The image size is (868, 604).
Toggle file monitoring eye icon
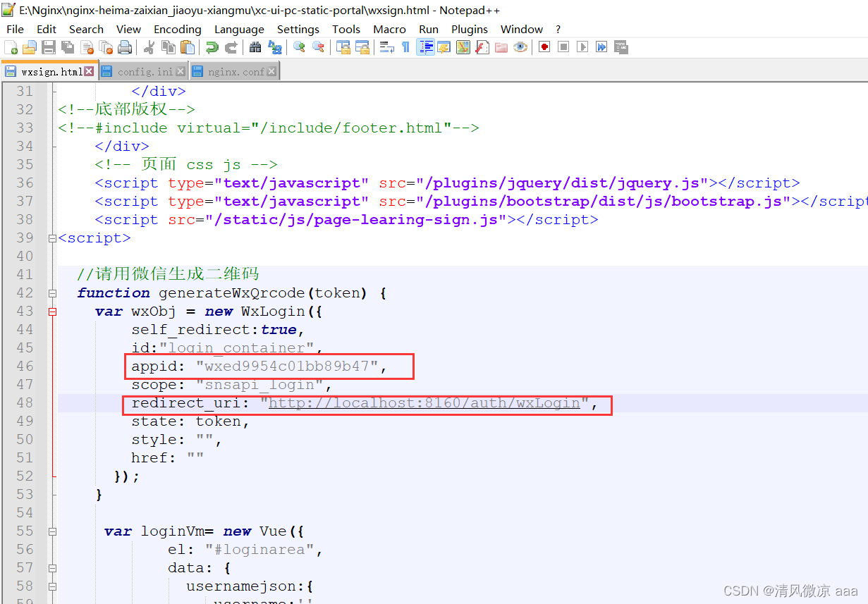click(x=520, y=47)
